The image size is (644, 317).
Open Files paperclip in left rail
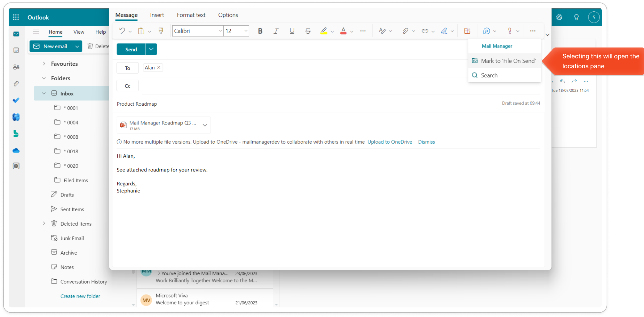point(16,84)
